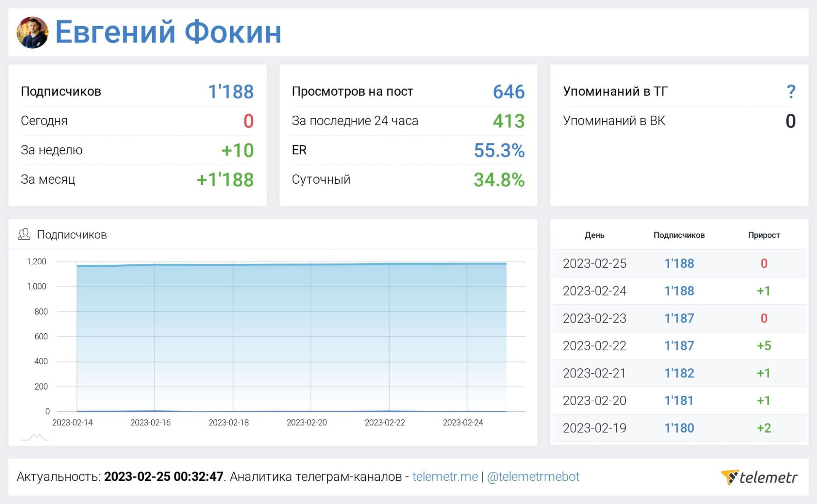This screenshot has width=817, height=504.
Task: Click subscriber count 1'180 for 2023-02-19
Action: [679, 428]
